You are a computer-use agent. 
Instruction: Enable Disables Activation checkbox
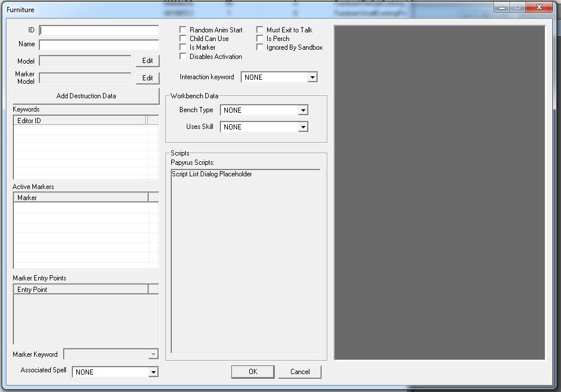pos(183,57)
